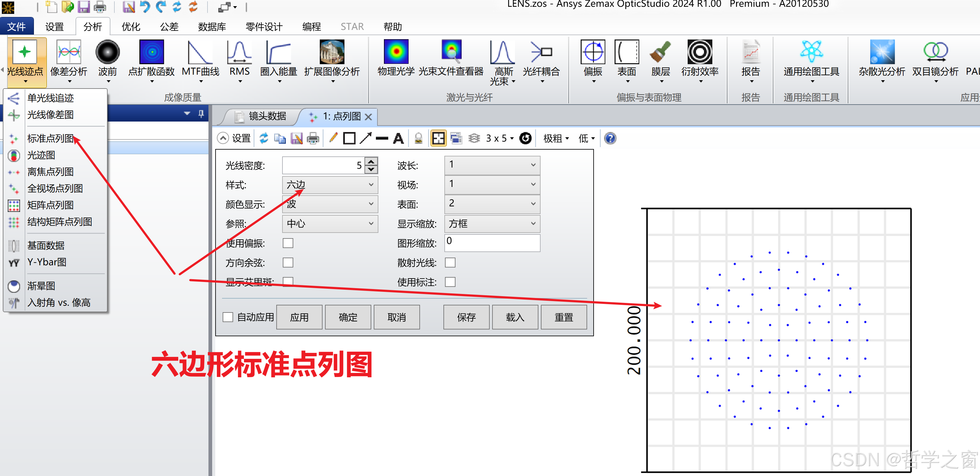The height and width of the screenshot is (476, 980).
Task: Choose 离焦点列图 from the menu
Action: (x=50, y=172)
